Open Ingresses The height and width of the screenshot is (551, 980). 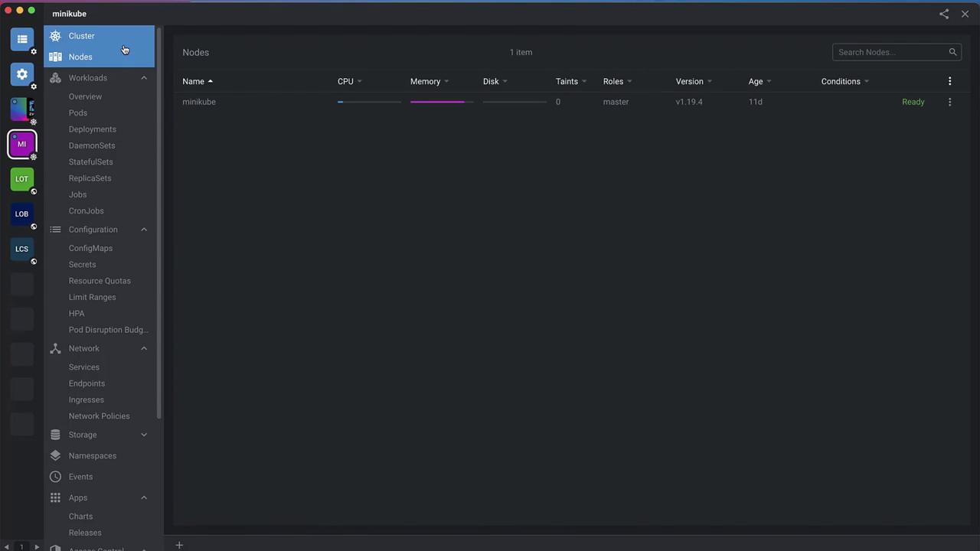87,399
